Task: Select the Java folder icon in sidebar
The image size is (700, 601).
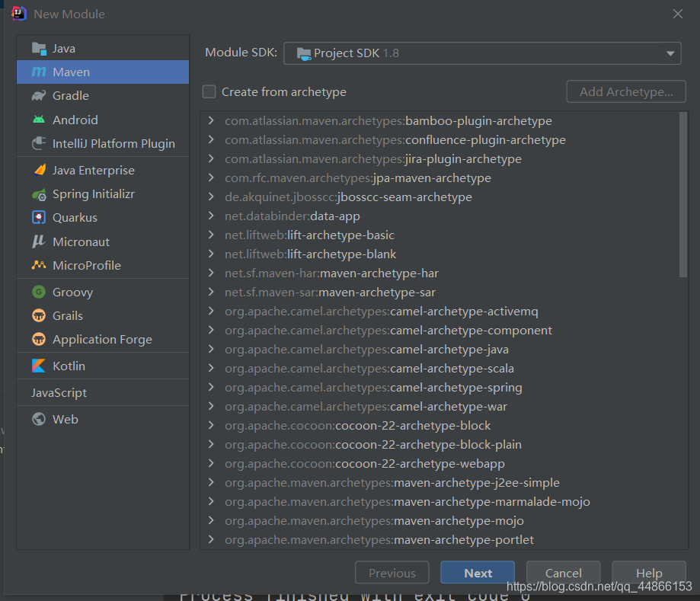Action: (x=39, y=49)
